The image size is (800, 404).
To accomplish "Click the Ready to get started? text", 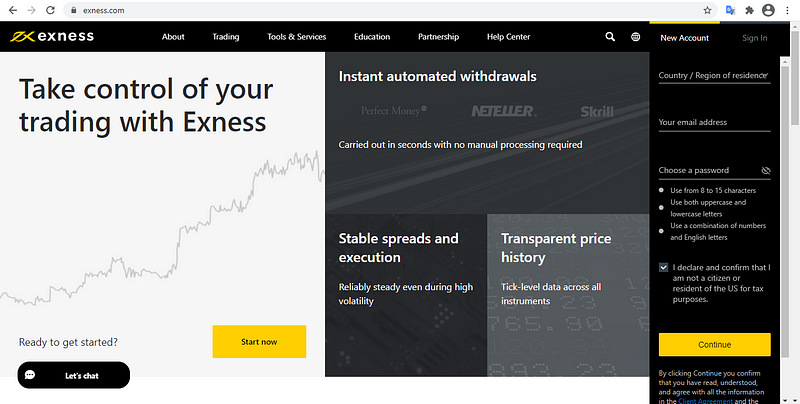I will point(68,342).
